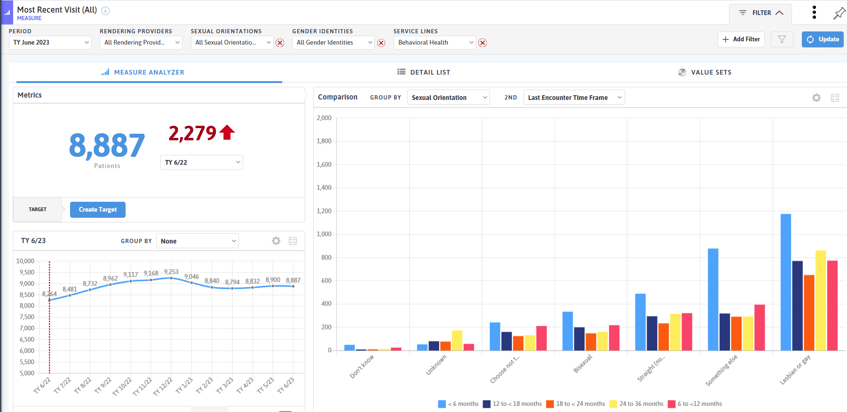Viewport: 847px width, 412px height.
Task: Click the Create Target button
Action: point(98,210)
